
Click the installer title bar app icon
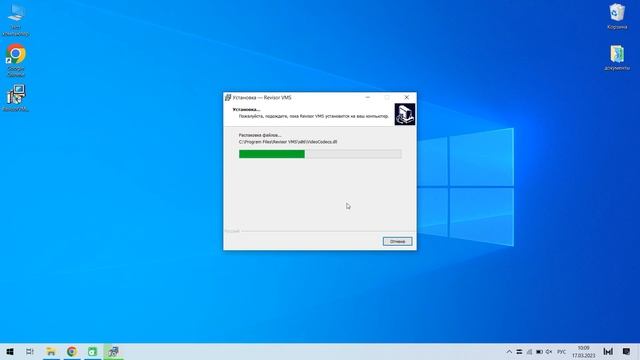point(228,98)
